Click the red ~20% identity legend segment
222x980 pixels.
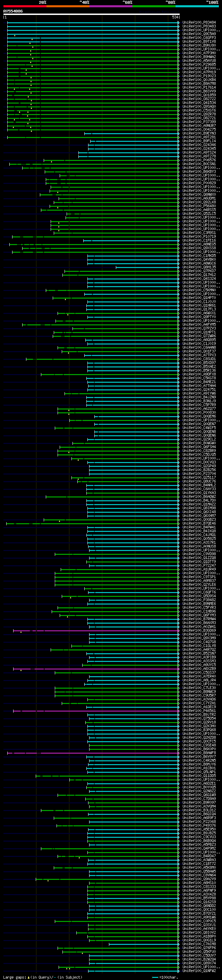[25, 6]
